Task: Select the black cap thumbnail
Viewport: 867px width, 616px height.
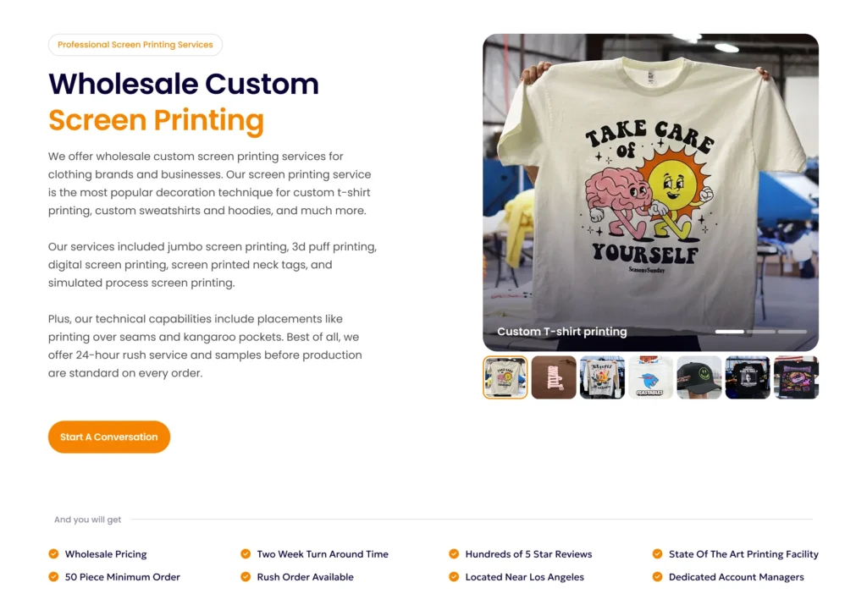Action: [699, 377]
